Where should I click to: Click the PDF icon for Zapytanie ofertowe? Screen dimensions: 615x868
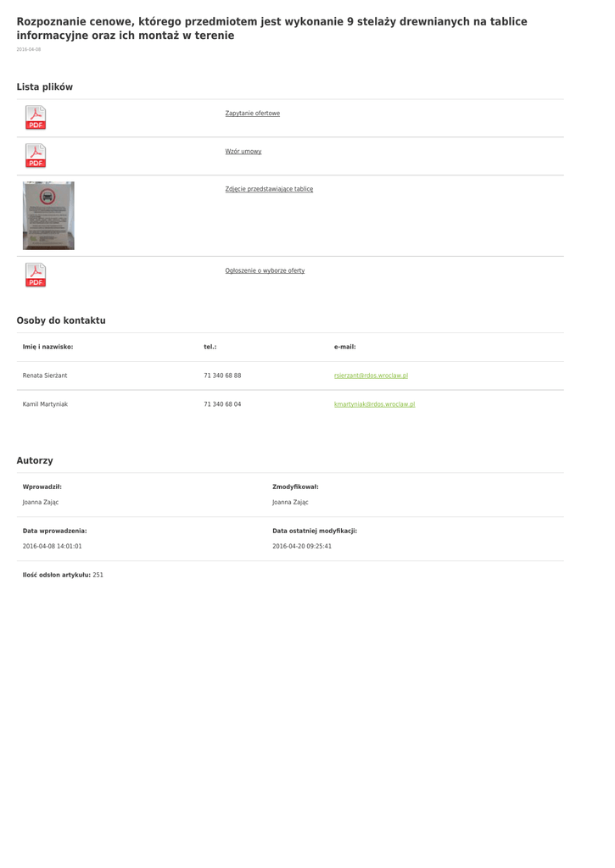[36, 118]
